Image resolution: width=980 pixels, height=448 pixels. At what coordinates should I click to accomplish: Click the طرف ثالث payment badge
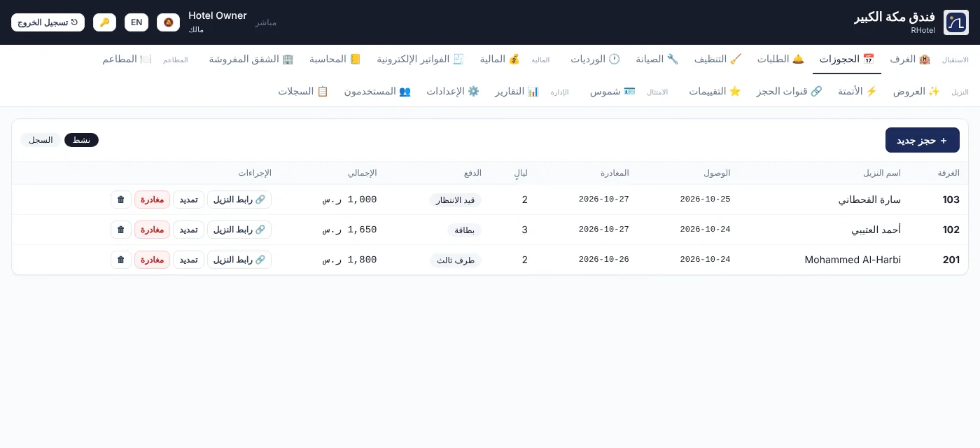pos(456,260)
